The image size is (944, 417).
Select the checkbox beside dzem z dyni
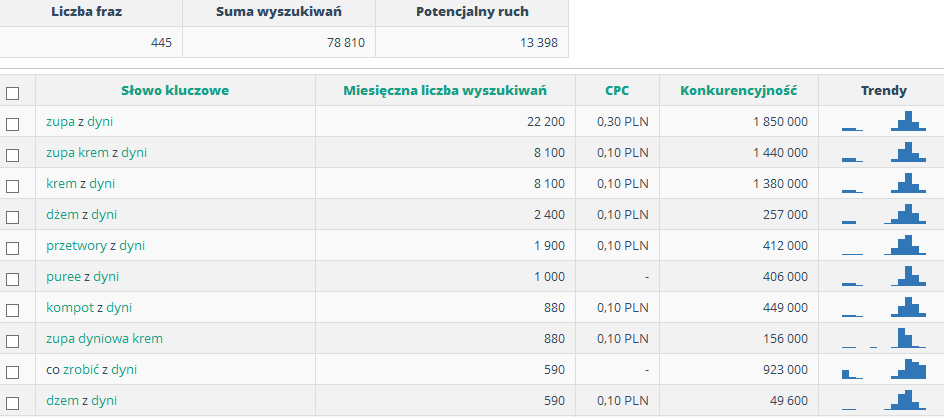[x=12, y=403]
